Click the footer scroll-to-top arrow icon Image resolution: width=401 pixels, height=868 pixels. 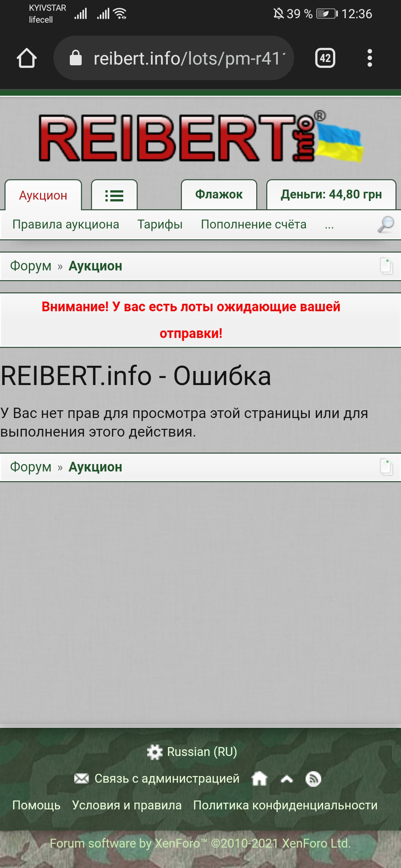pos(287,779)
